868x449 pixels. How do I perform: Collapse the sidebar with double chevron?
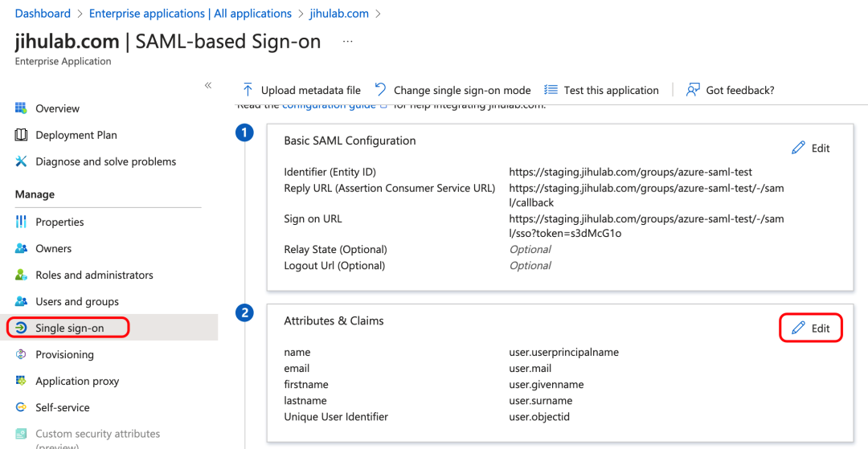[208, 85]
